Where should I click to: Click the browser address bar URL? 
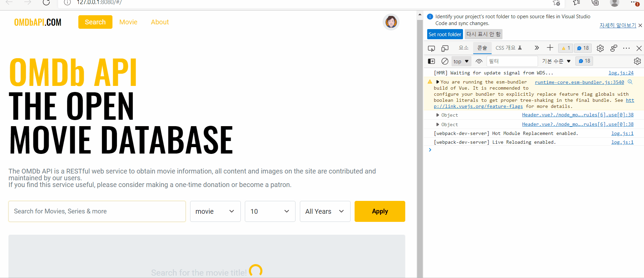100,2
